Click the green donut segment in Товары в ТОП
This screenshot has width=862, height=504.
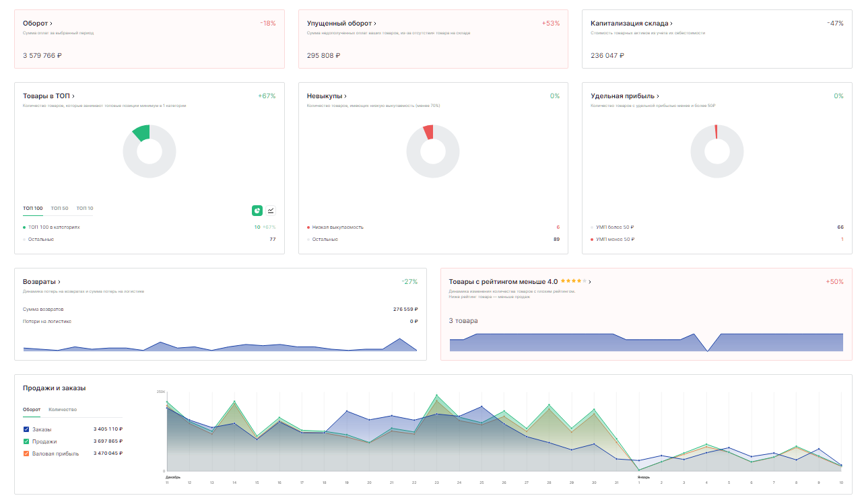(x=142, y=133)
